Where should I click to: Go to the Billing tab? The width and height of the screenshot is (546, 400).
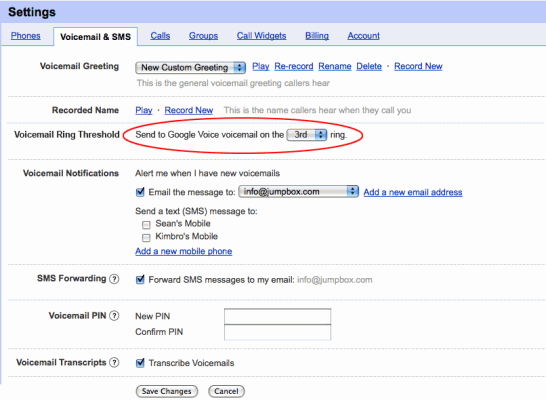coord(317,36)
